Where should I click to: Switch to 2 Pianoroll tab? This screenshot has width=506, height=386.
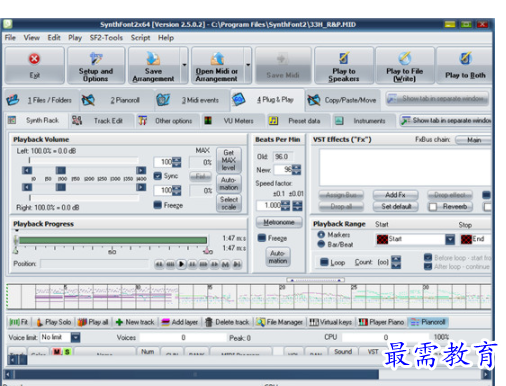117,100
